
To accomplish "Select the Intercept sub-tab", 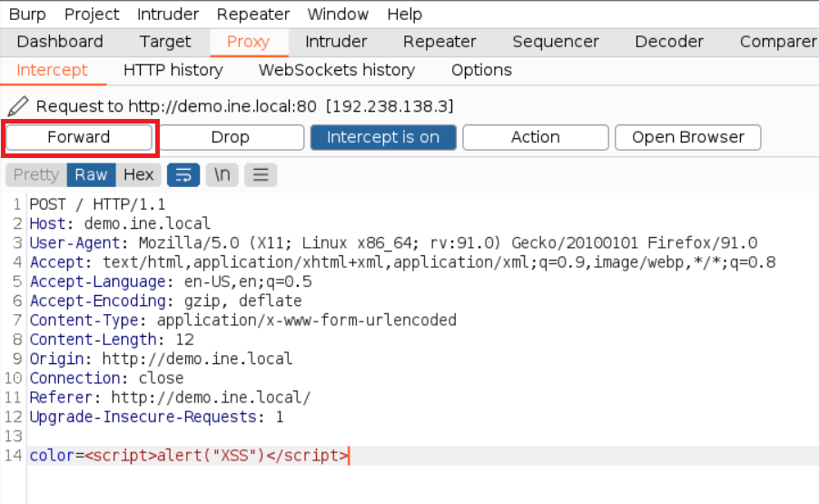I will pos(53,70).
